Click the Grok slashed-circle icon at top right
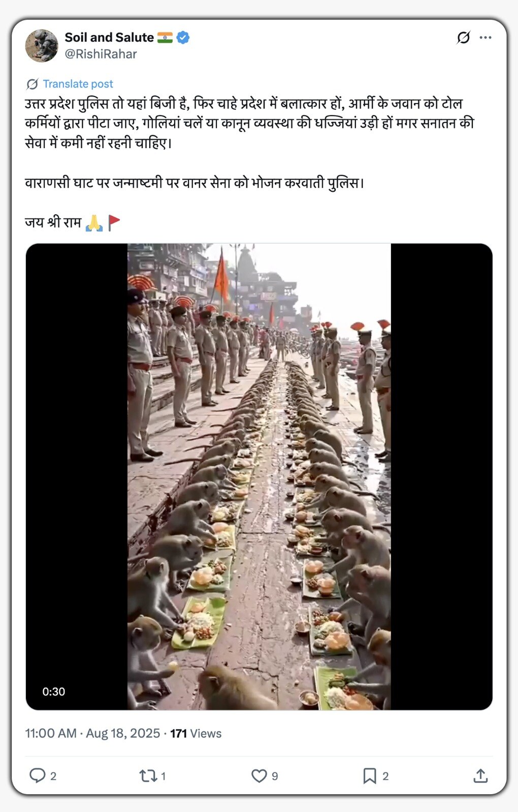The height and width of the screenshot is (812, 518). tap(463, 38)
